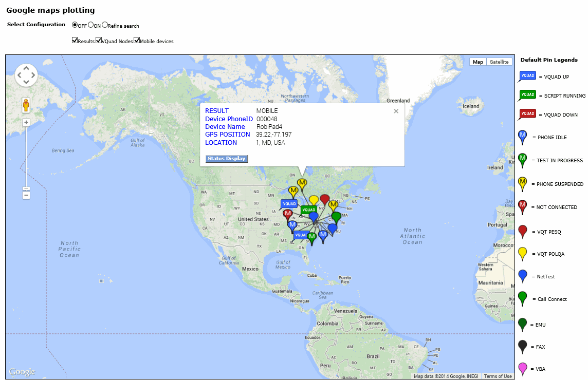588x380 pixels.
Task: Close the RobiPad4 info window
Action: [396, 111]
